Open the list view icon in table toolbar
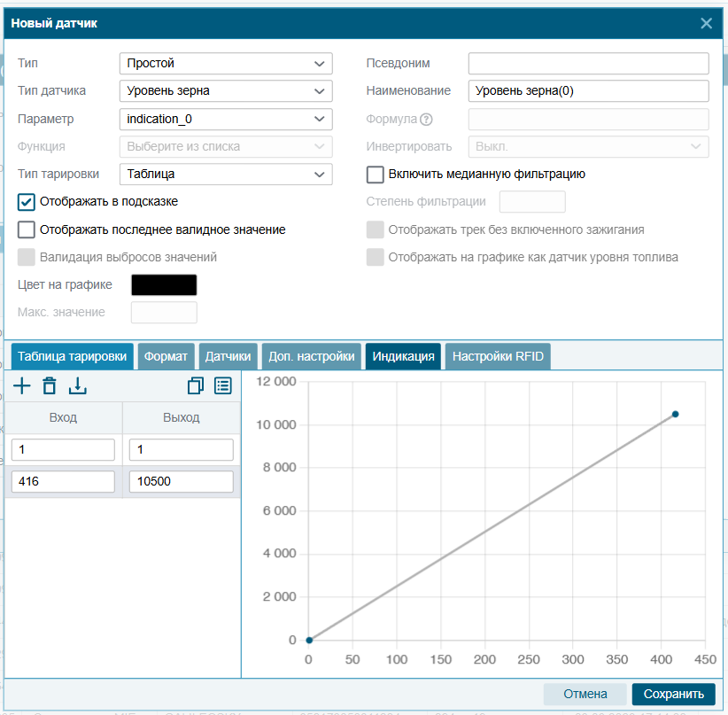The width and height of the screenshot is (728, 715). 223,386
